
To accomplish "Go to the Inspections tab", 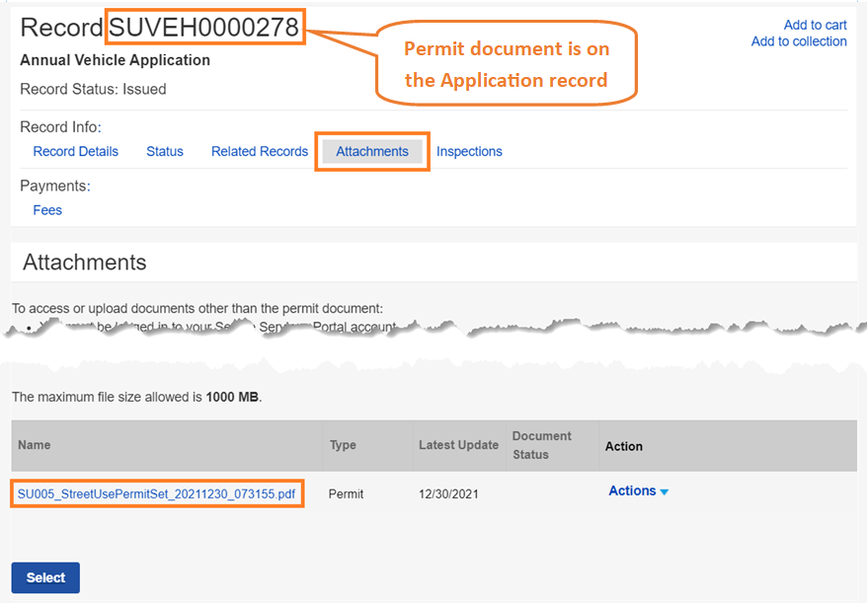I will click(469, 151).
